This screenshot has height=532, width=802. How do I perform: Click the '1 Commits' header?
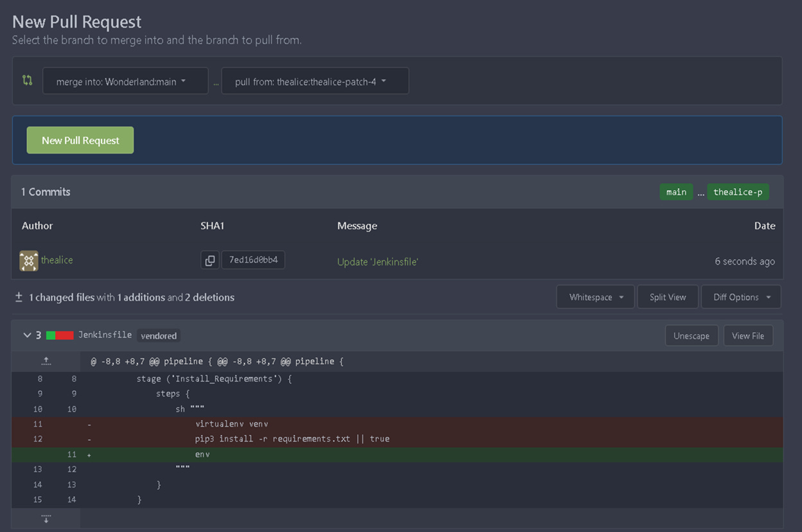(46, 191)
